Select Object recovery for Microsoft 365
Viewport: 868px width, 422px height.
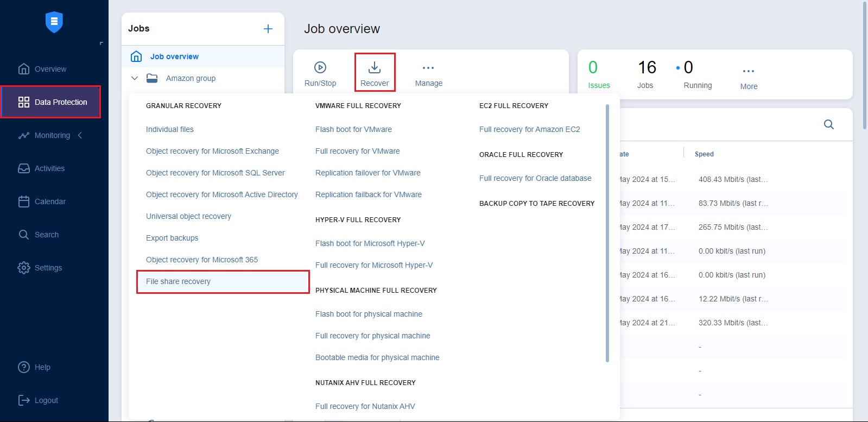click(x=201, y=260)
